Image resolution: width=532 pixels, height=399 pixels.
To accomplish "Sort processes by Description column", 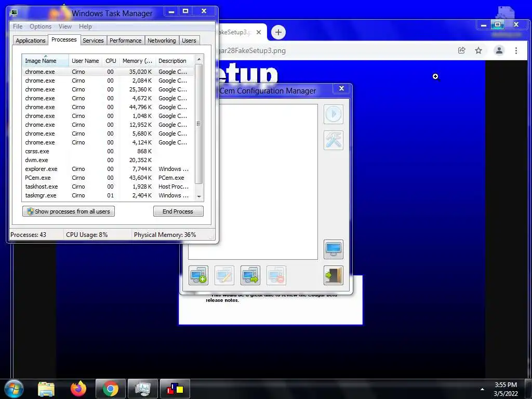I will tap(175, 61).
